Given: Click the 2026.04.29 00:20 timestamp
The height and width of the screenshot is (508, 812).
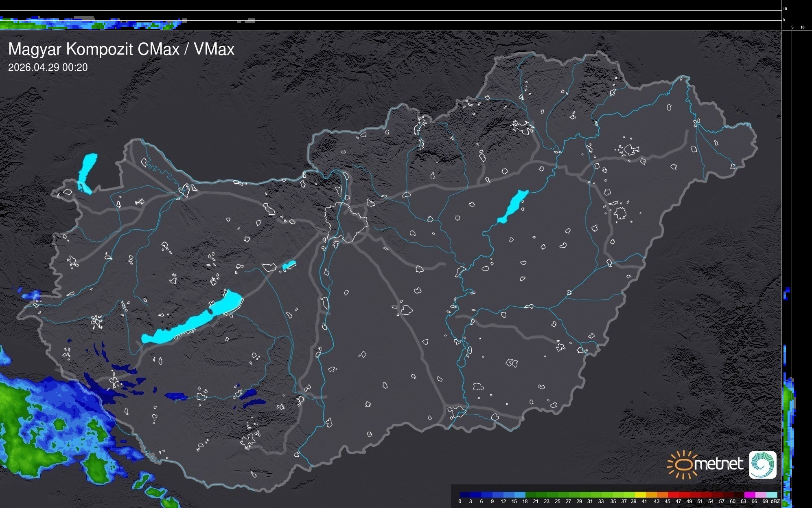Looking at the screenshot, I should (x=48, y=68).
